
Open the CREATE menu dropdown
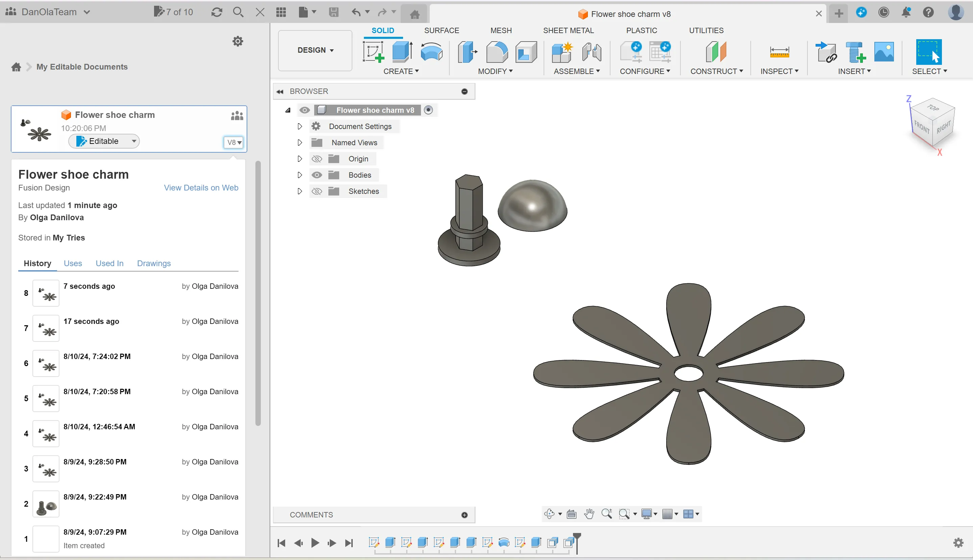(x=401, y=71)
